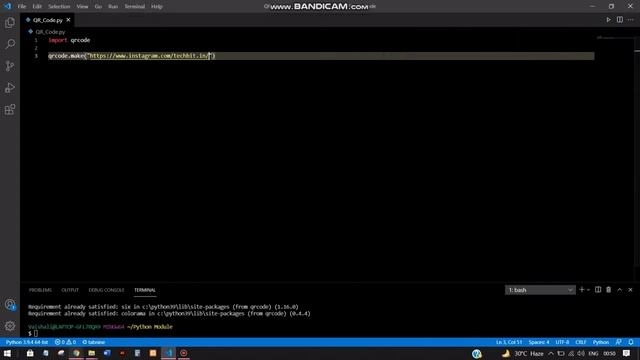The height and width of the screenshot is (360, 640).
Task: Split the terminal panel
Action: [598, 290]
